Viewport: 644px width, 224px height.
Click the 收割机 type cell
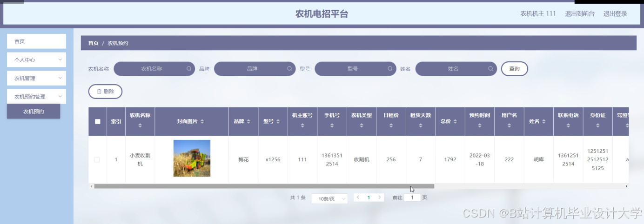pyautogui.click(x=362, y=159)
